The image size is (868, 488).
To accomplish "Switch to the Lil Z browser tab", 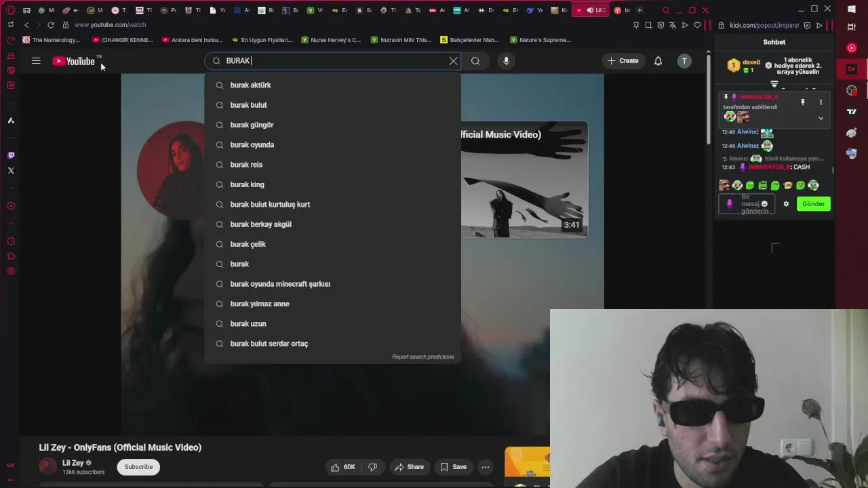I will (x=591, y=10).
